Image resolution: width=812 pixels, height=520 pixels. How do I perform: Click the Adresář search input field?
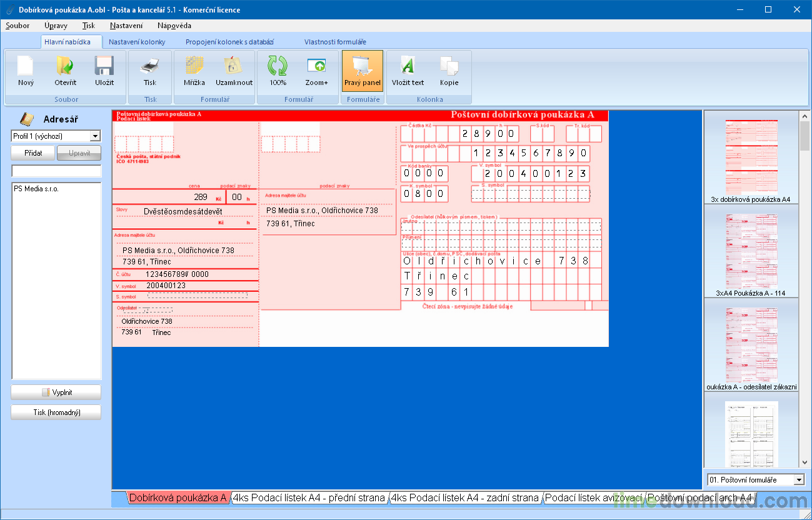pos(56,171)
